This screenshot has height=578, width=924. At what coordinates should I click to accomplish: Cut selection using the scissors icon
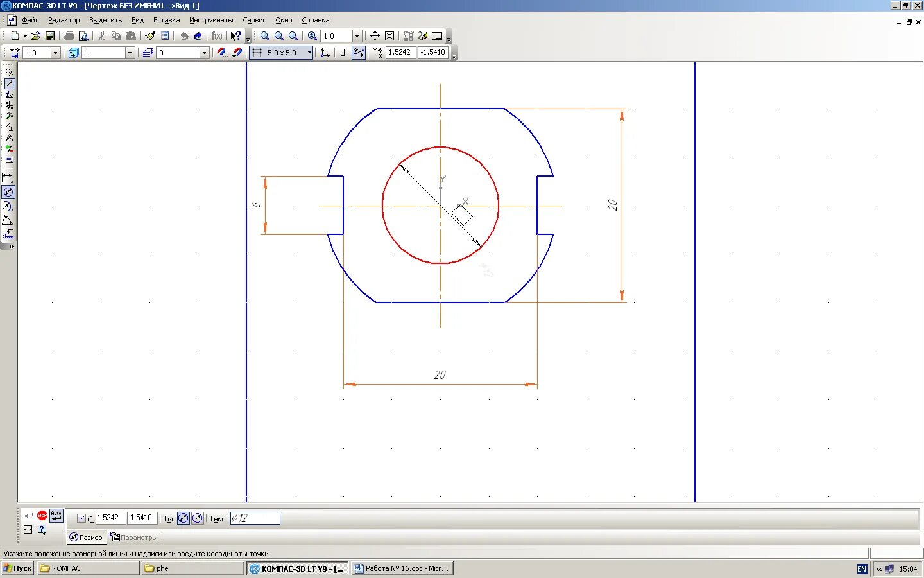coord(102,36)
